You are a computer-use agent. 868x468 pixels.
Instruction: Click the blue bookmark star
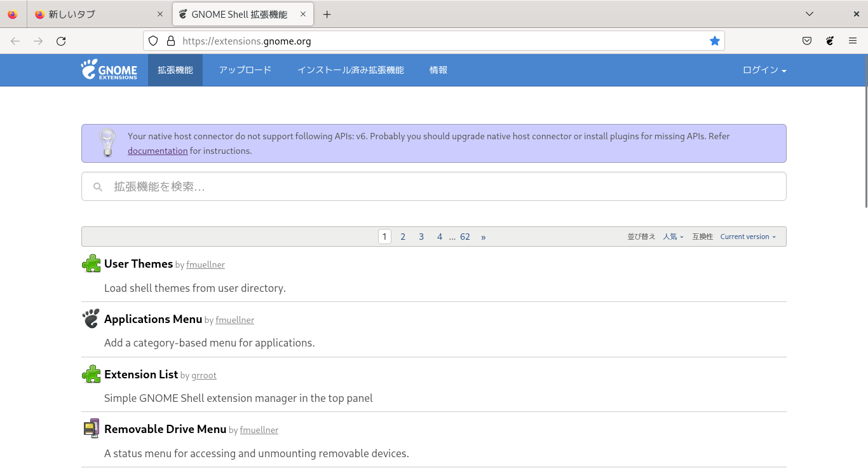(715, 41)
